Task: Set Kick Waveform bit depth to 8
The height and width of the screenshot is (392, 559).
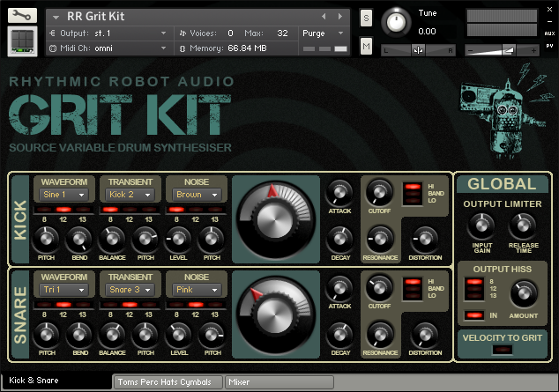Action: 44,210
